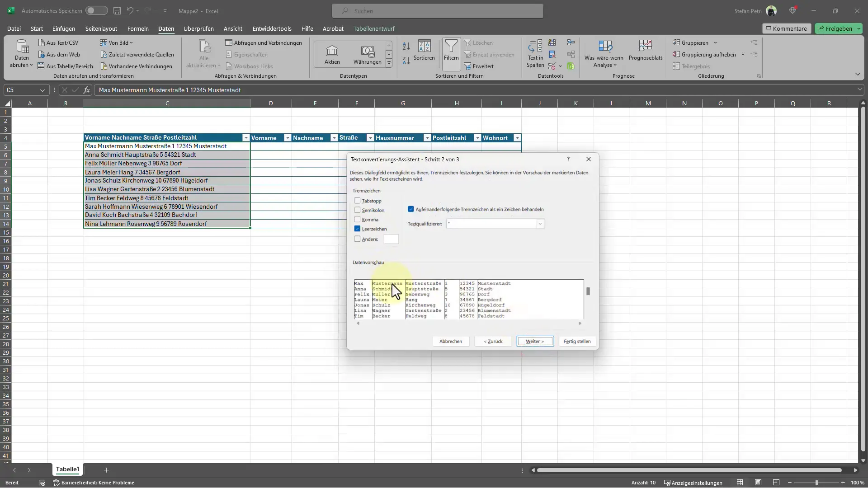Check the Tabstopp delimiter box

coord(357,201)
